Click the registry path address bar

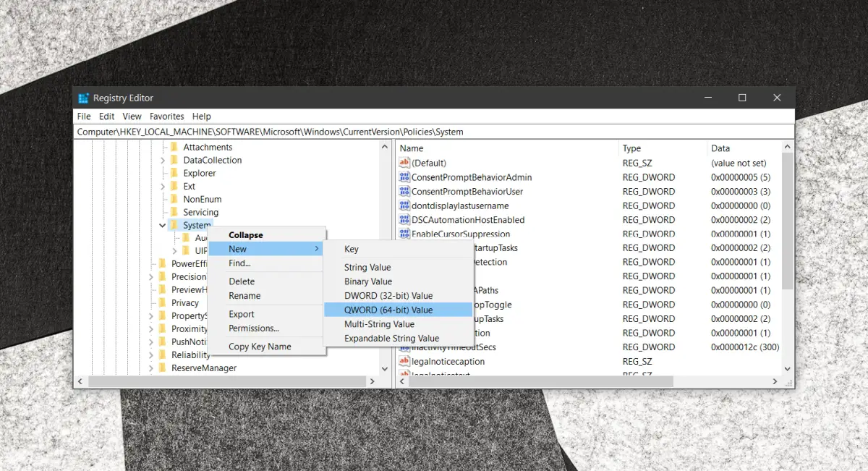(434, 132)
